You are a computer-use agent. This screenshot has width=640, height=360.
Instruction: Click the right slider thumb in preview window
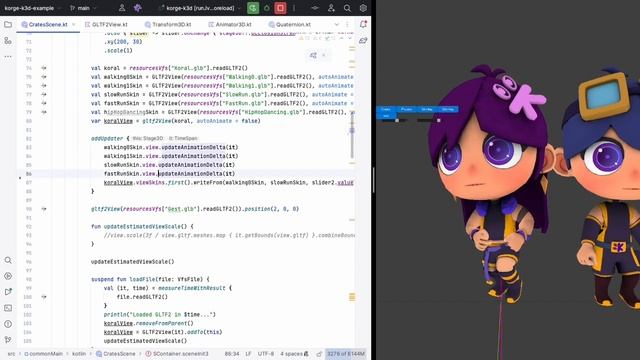click(439, 120)
